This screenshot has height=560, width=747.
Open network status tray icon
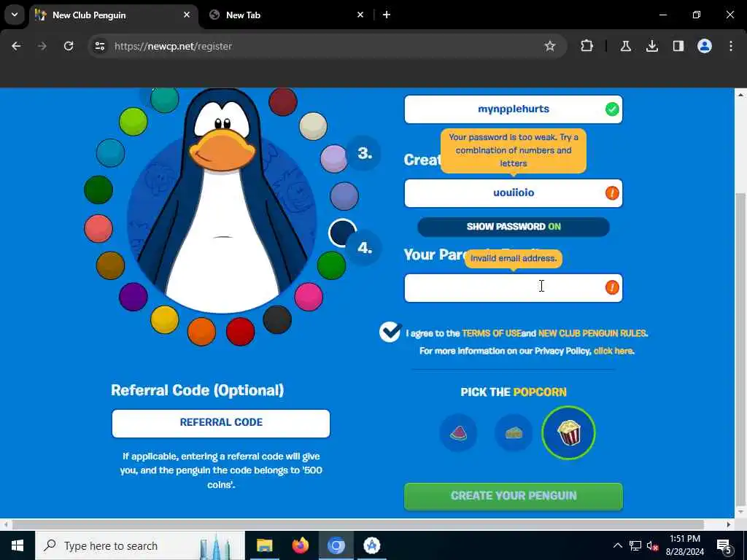click(635, 546)
